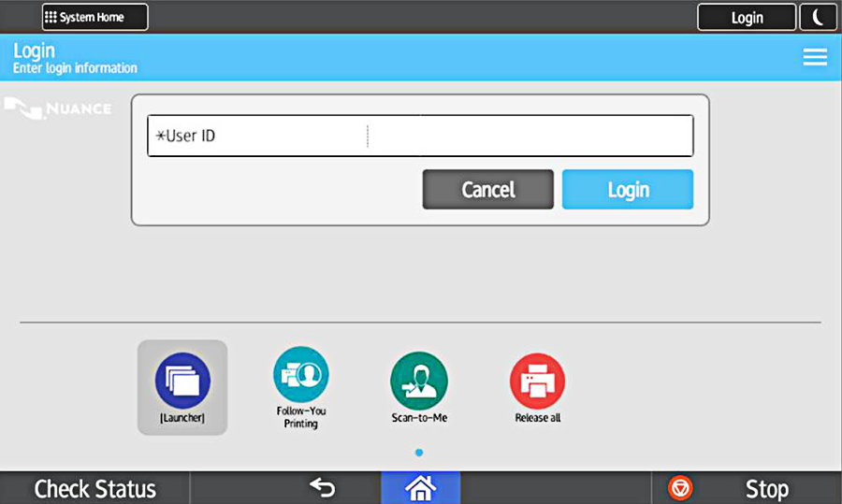Viewport: 842px width, 504px height.
Task: Open the hamburger menu in Login header
Action: click(x=815, y=57)
